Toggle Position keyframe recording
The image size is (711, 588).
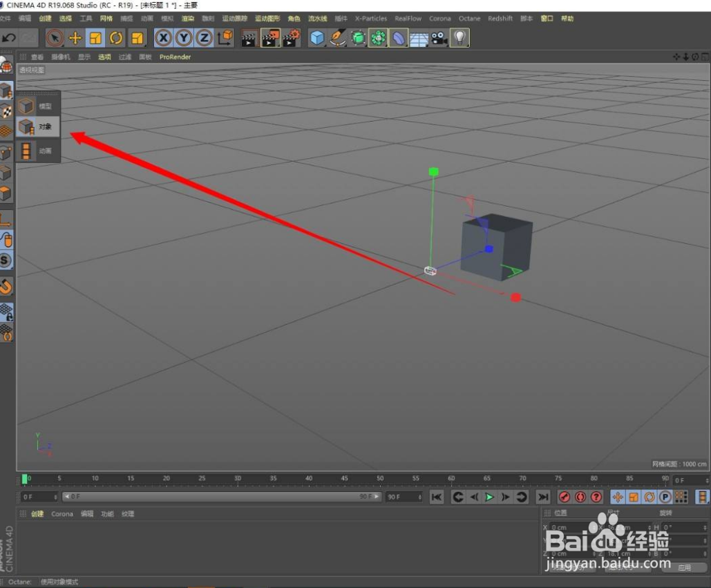618,497
